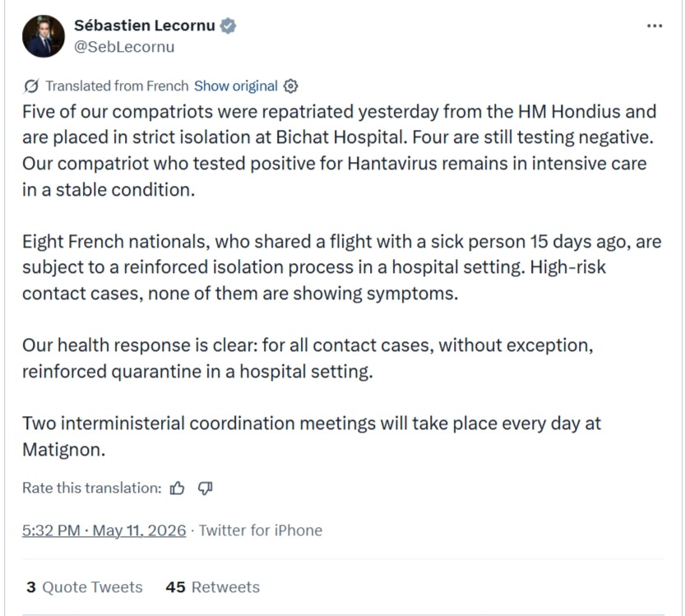This screenshot has height=616, width=685.
Task: Click the Sébastien Lecornu display name
Action: (x=145, y=25)
